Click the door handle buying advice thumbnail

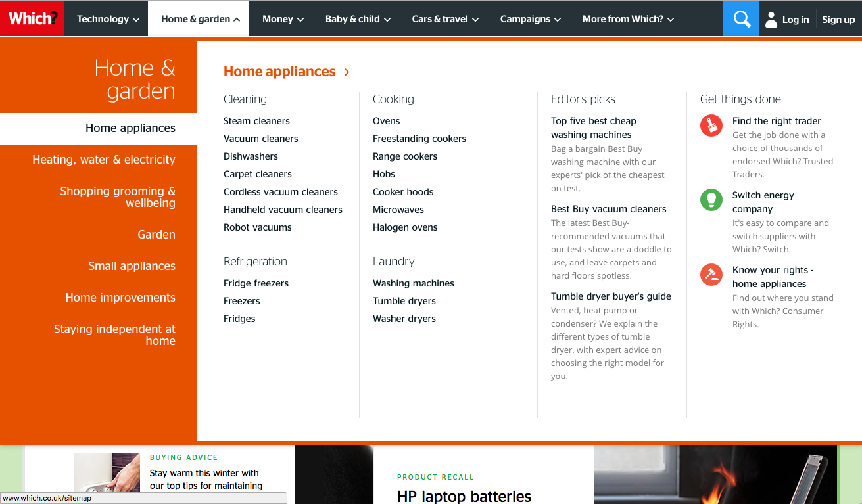[107, 472]
